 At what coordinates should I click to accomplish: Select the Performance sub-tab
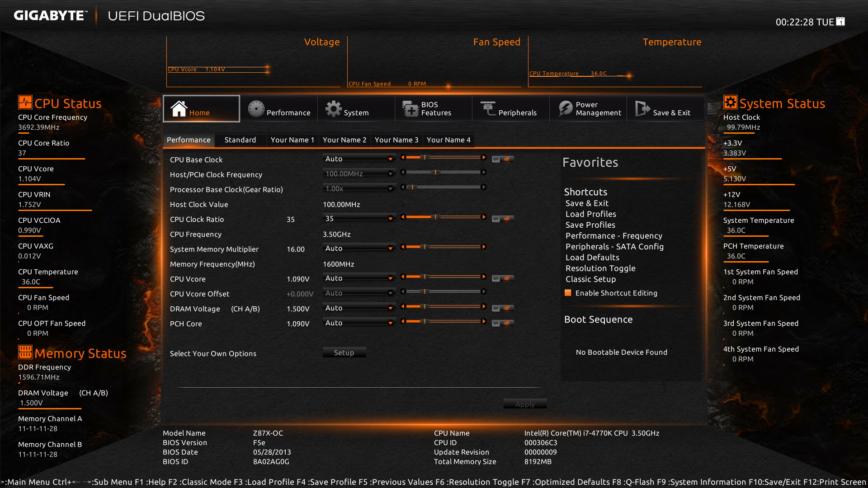189,140
